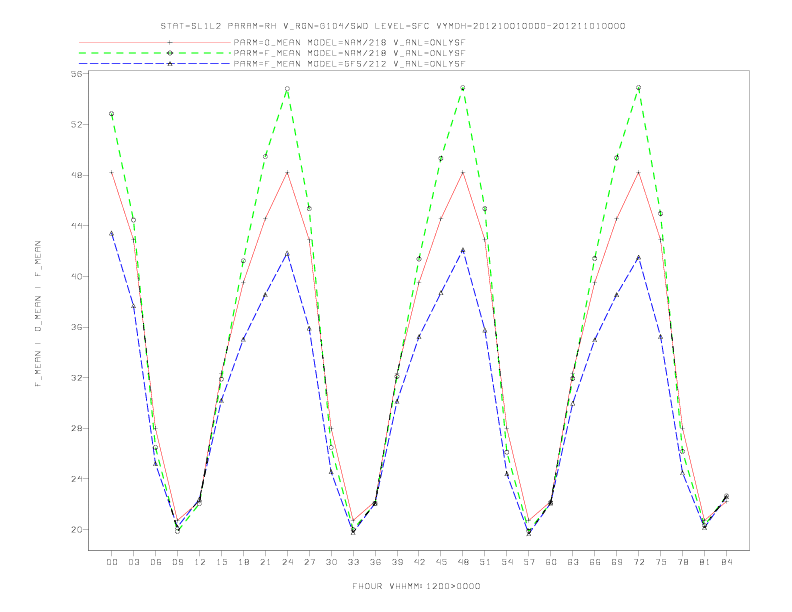The image size is (792, 612).
Task: Click x-axis hour label 60
Action: (x=551, y=562)
